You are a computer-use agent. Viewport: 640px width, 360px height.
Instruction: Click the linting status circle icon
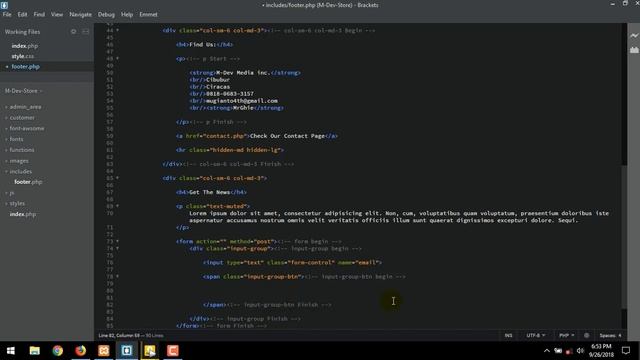click(587, 336)
